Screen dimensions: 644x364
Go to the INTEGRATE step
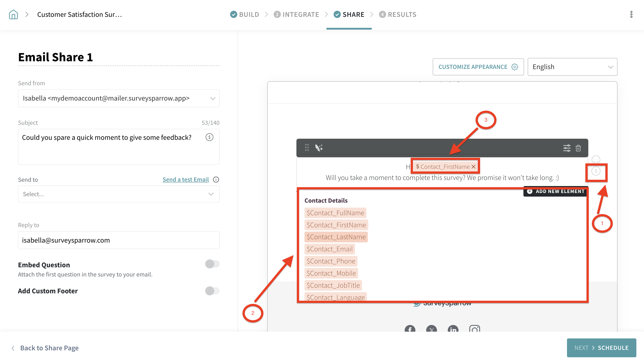click(300, 14)
